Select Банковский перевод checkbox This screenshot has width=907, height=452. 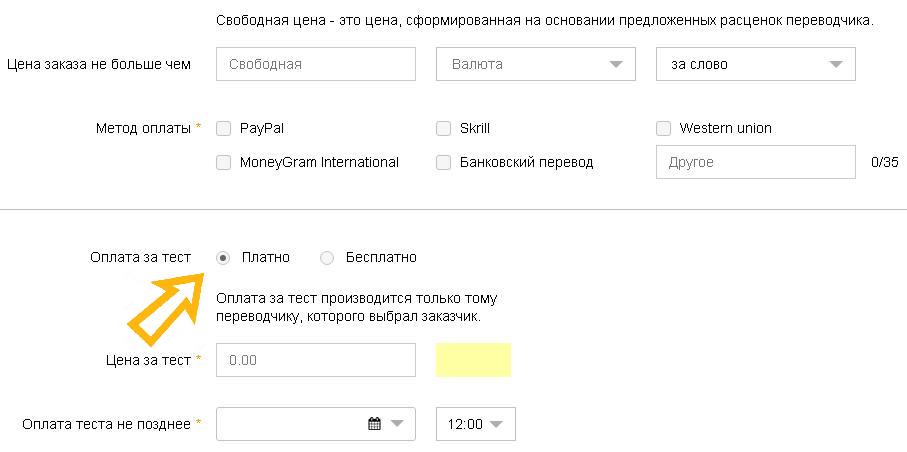click(444, 162)
